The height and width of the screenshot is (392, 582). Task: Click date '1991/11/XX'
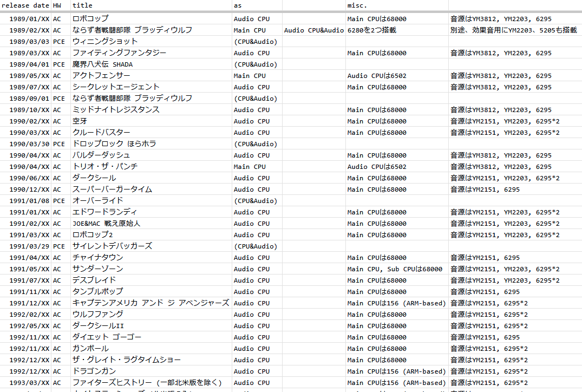pos(29,292)
